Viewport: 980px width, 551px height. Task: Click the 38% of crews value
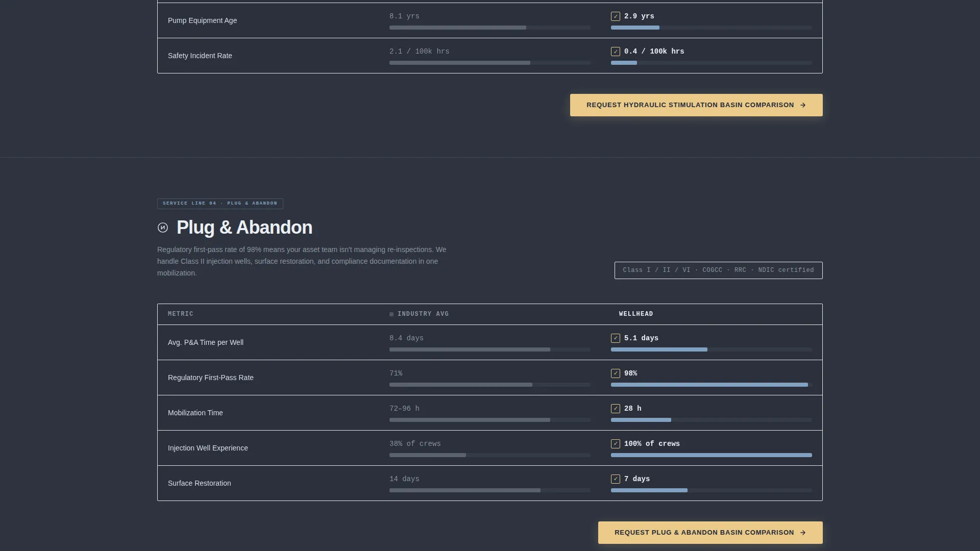click(415, 444)
